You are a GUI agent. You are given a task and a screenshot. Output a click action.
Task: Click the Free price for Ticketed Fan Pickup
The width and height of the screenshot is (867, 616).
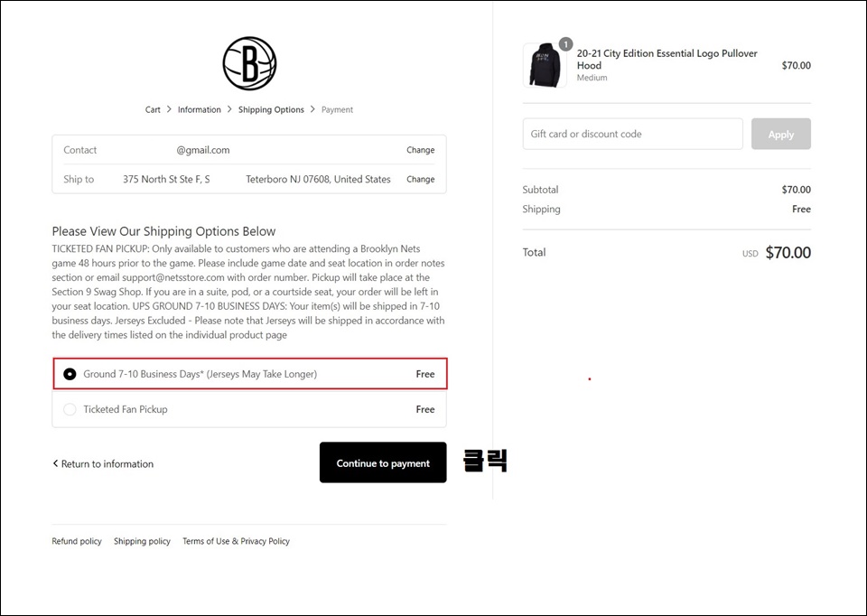tap(425, 409)
